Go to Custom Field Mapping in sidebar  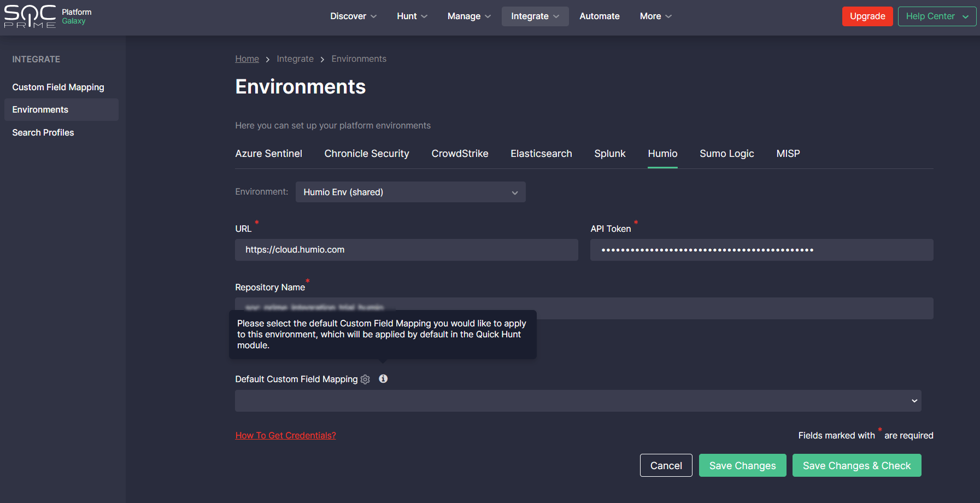(58, 87)
